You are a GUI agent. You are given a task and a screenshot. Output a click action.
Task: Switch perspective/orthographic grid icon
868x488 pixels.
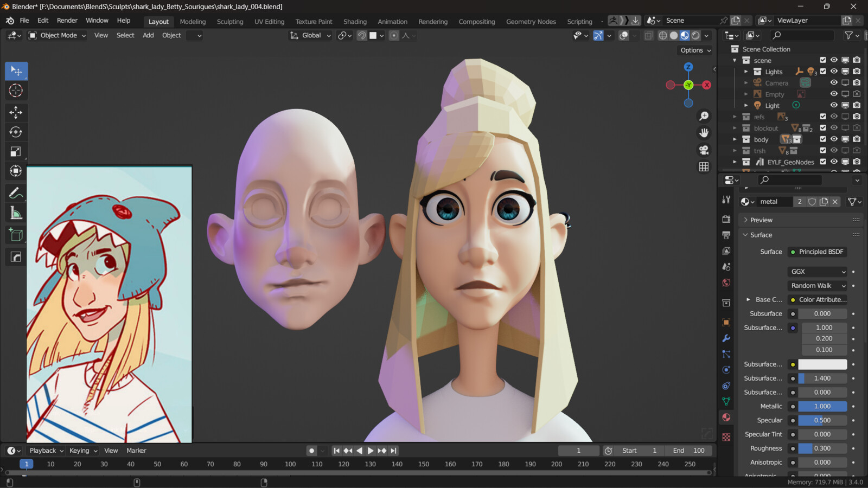704,166
